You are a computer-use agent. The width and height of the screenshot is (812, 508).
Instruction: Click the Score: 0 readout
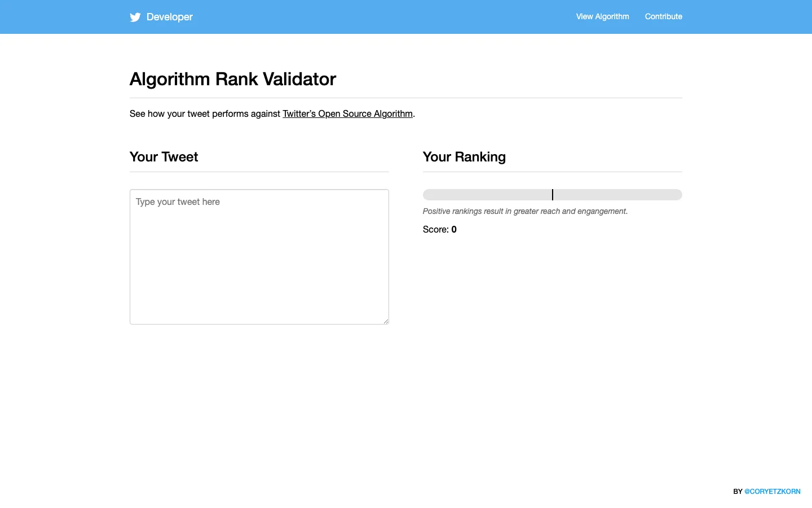[440, 229]
